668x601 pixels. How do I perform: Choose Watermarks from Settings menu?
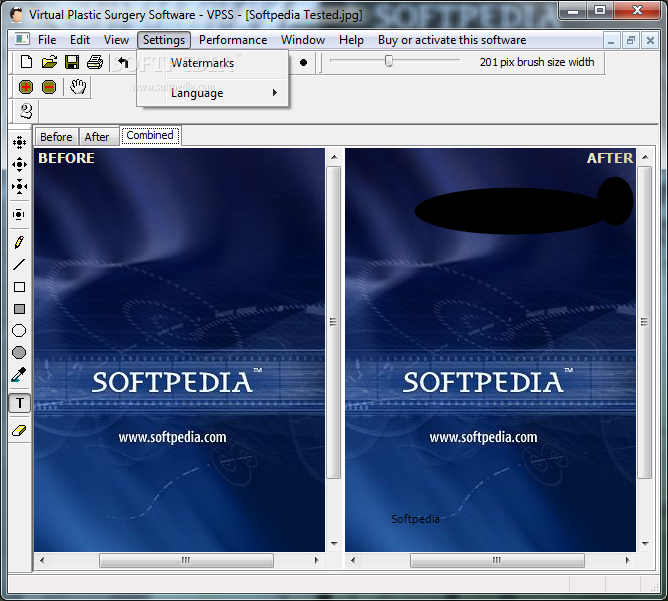[213, 63]
